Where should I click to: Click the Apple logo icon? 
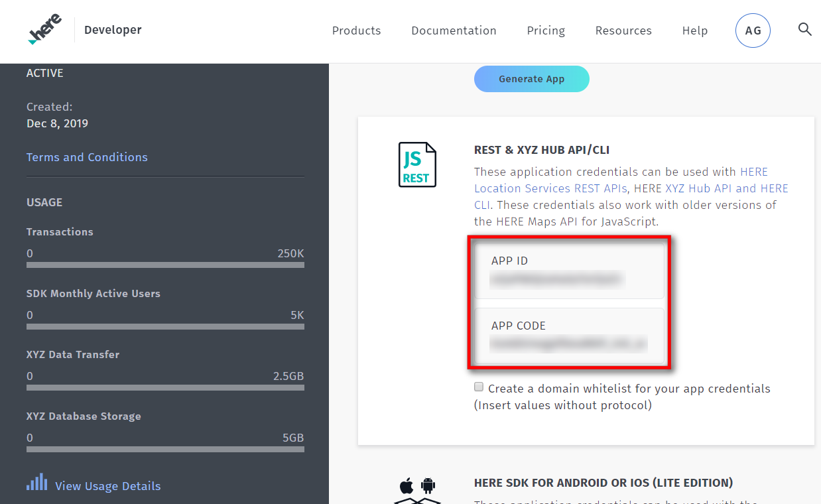407,486
